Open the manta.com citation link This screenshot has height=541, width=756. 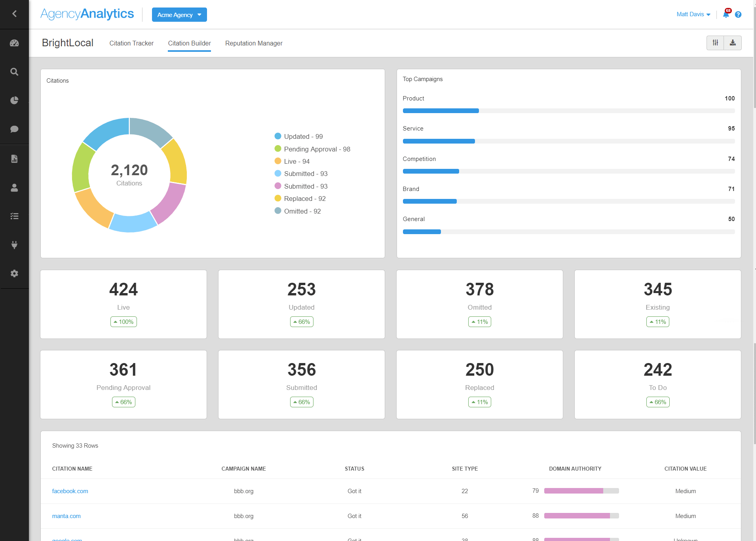coord(66,516)
